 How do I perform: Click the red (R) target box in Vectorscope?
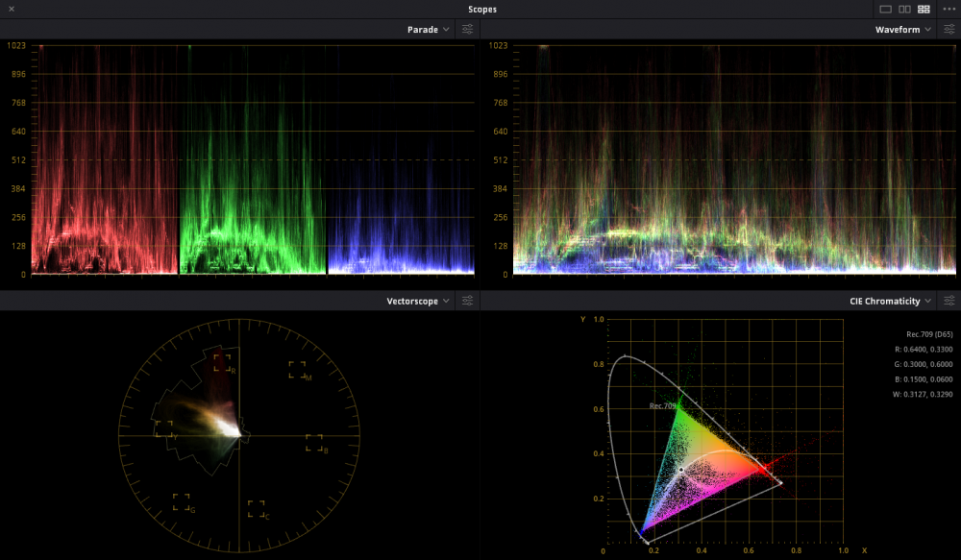click(x=223, y=362)
